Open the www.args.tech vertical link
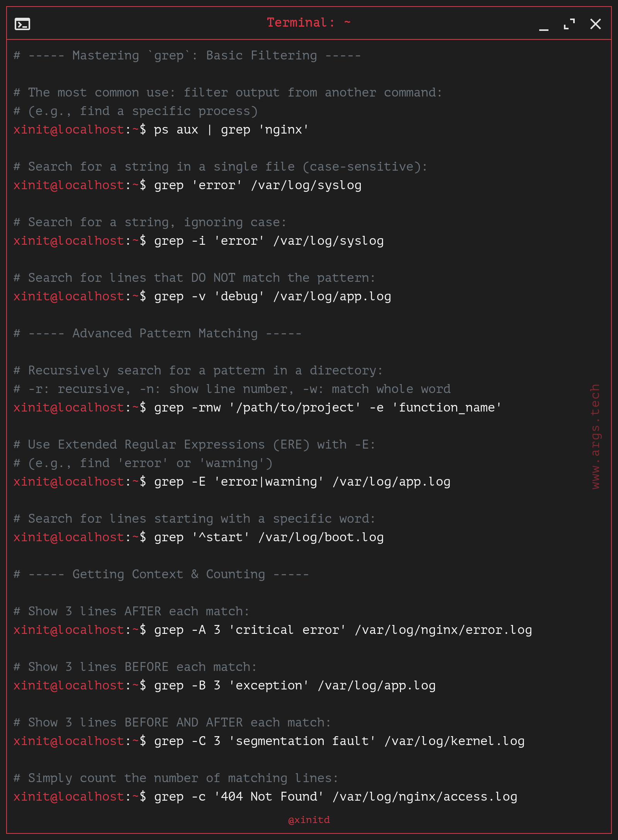 [x=595, y=436]
